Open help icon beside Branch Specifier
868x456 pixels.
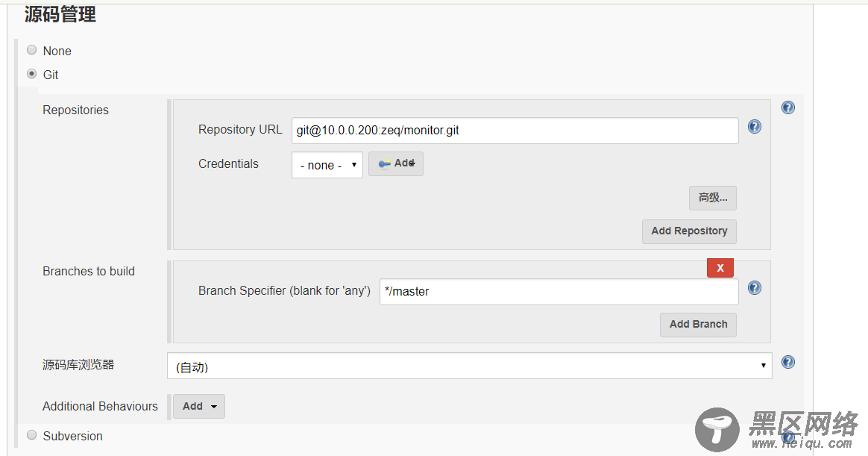[754, 288]
